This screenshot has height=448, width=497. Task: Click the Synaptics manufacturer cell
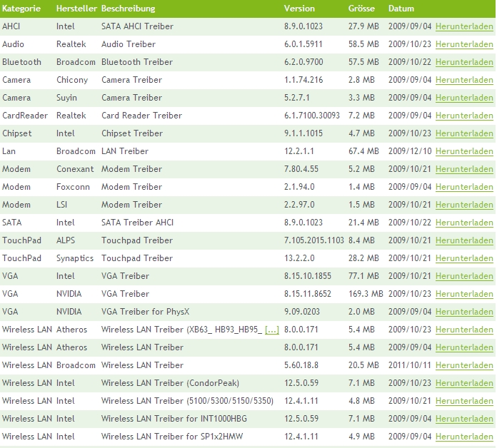(75, 258)
